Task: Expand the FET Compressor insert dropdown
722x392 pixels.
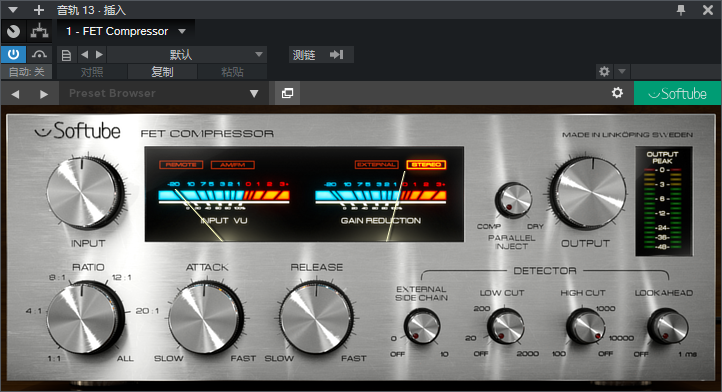Action: coord(182,31)
